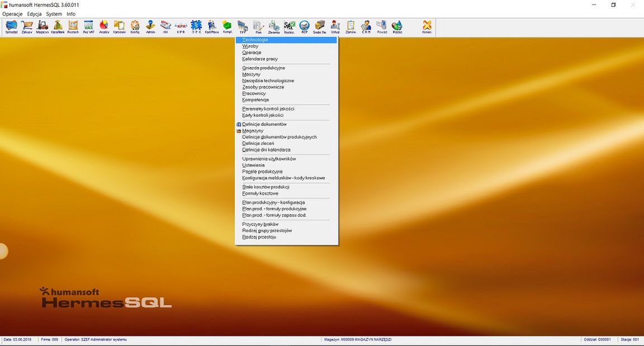Select Maszyny menu entry
This screenshot has width=644, height=346.
tap(286, 74)
